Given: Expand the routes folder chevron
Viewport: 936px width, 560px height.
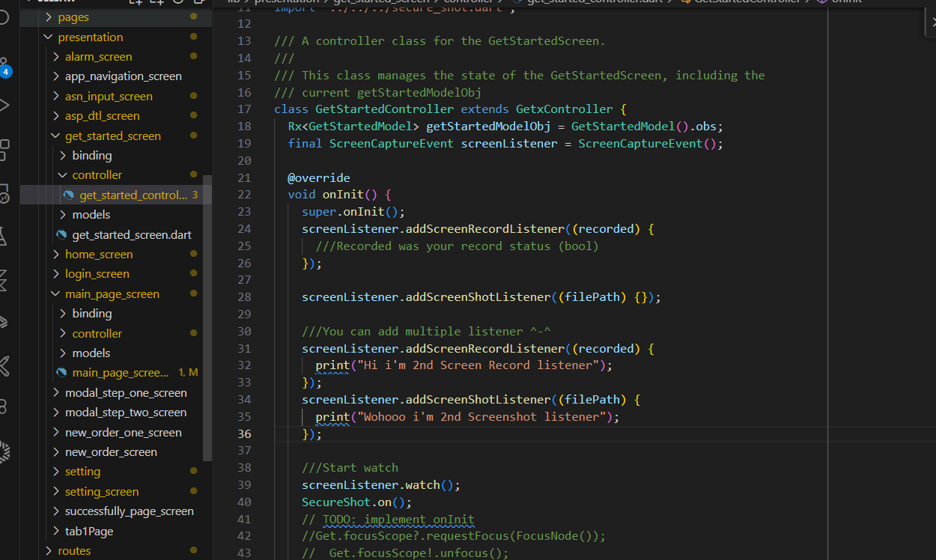Looking at the screenshot, I should pos(49,550).
